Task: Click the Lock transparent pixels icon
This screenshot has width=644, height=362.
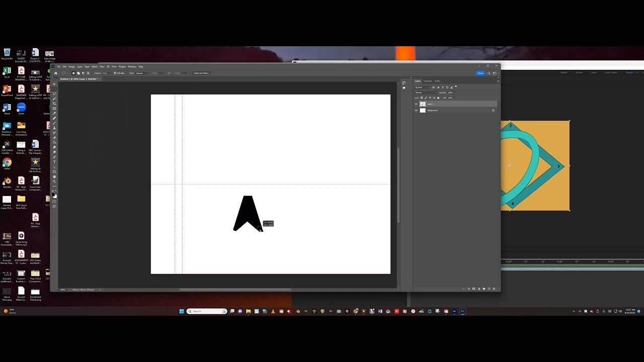Action: click(x=422, y=98)
